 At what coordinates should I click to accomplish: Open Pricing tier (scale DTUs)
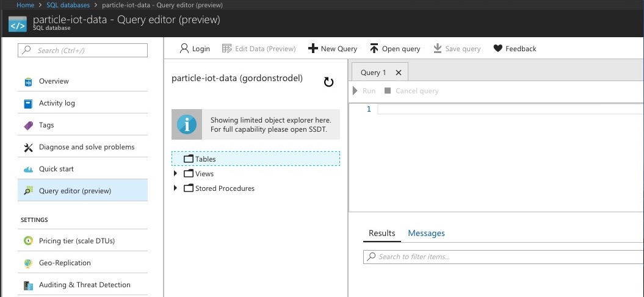(x=82, y=241)
